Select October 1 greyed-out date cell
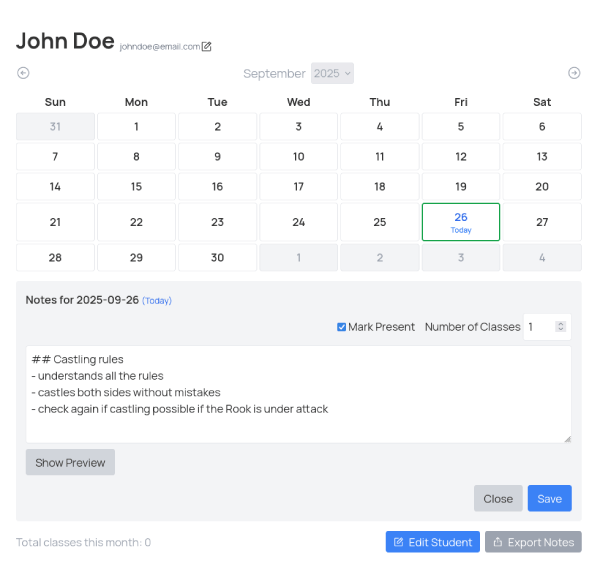This screenshot has height=561, width=600. [x=298, y=257]
